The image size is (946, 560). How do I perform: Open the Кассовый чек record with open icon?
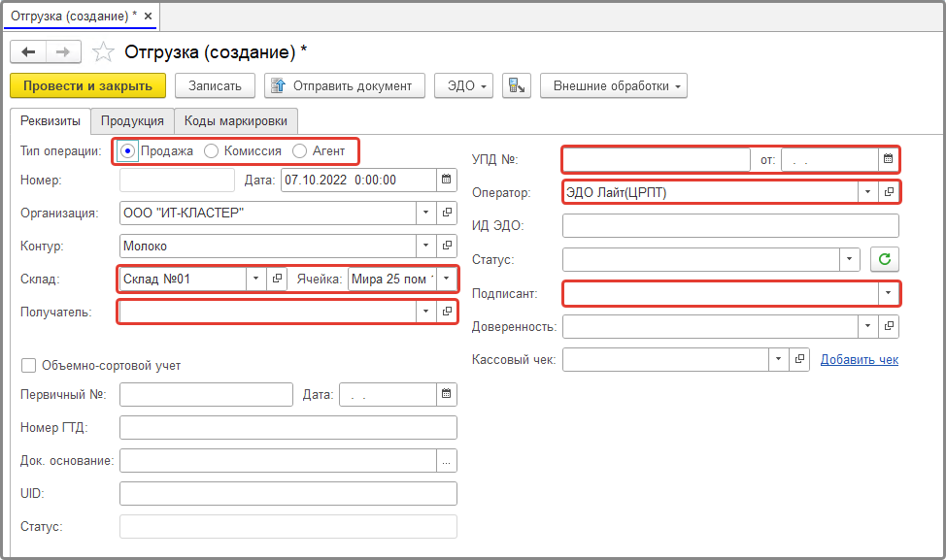point(799,359)
